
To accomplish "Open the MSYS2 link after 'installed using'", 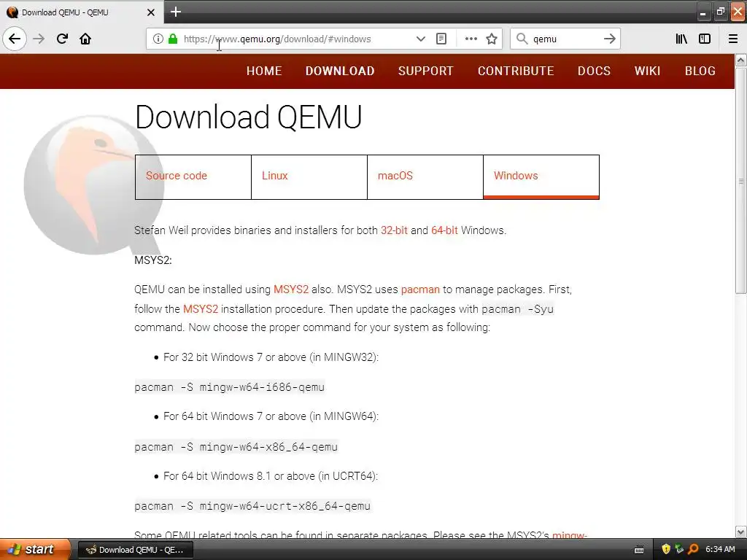I will click(291, 289).
